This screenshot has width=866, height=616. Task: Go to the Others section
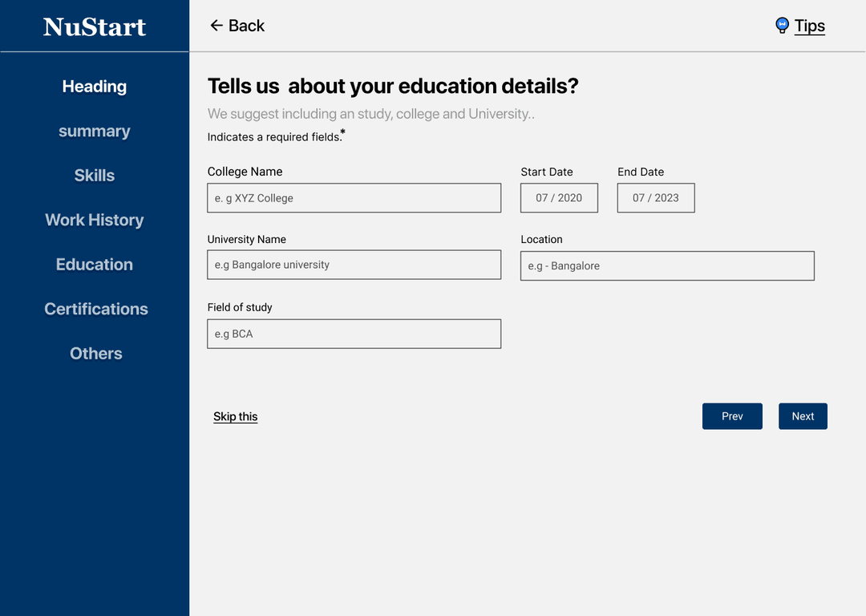(x=96, y=354)
